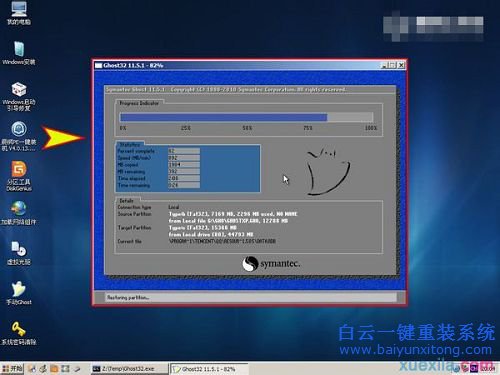
Task: Open the 手动Ghost desktop icon
Action: pyautogui.click(x=19, y=293)
